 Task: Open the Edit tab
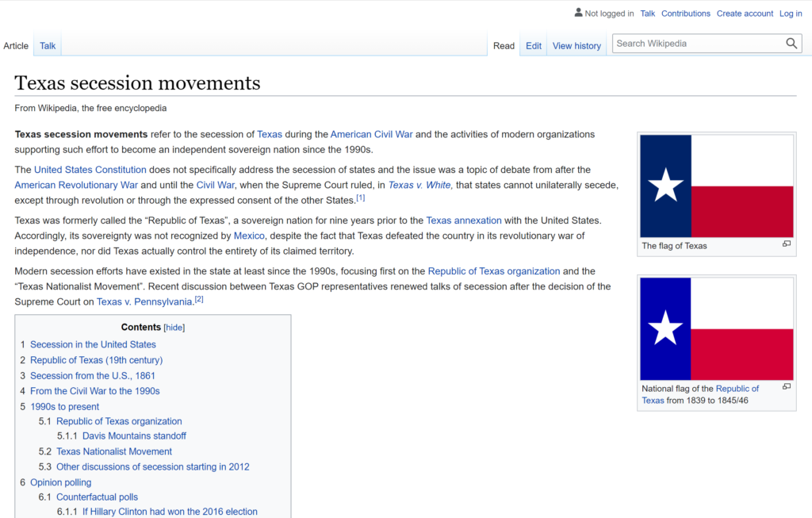534,45
